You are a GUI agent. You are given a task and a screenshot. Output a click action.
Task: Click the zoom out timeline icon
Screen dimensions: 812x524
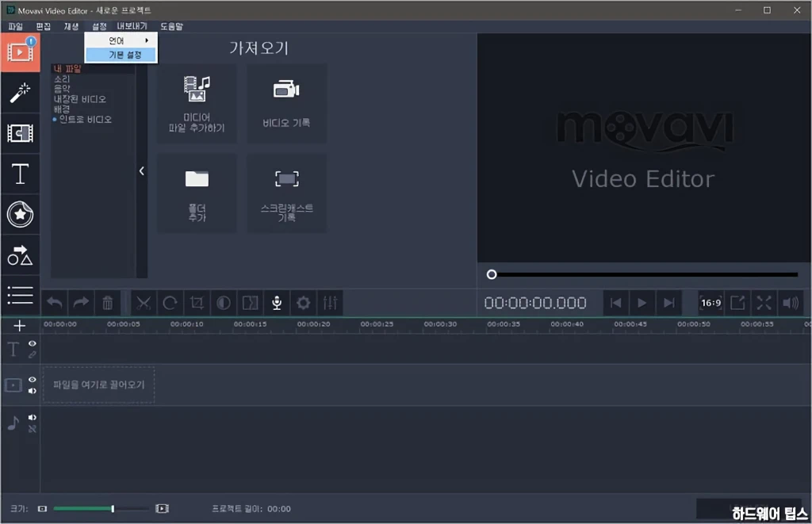pyautogui.click(x=43, y=509)
